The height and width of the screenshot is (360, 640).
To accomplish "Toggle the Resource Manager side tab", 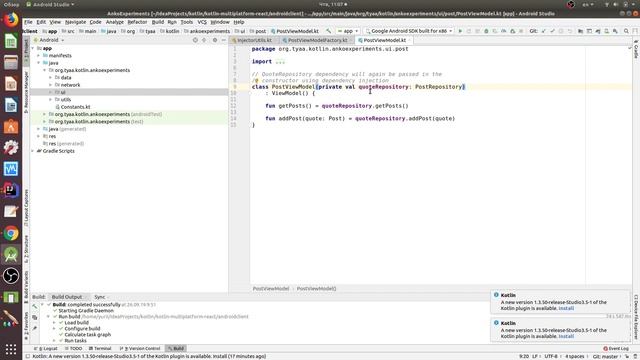I will [26, 93].
